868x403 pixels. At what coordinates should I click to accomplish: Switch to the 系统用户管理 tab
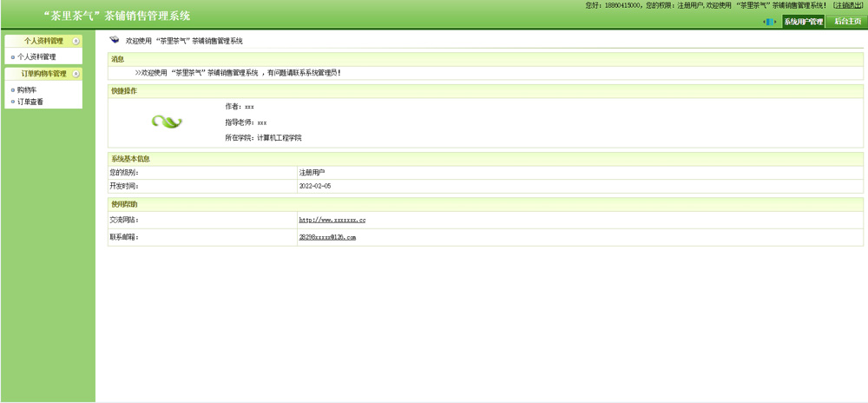803,22
